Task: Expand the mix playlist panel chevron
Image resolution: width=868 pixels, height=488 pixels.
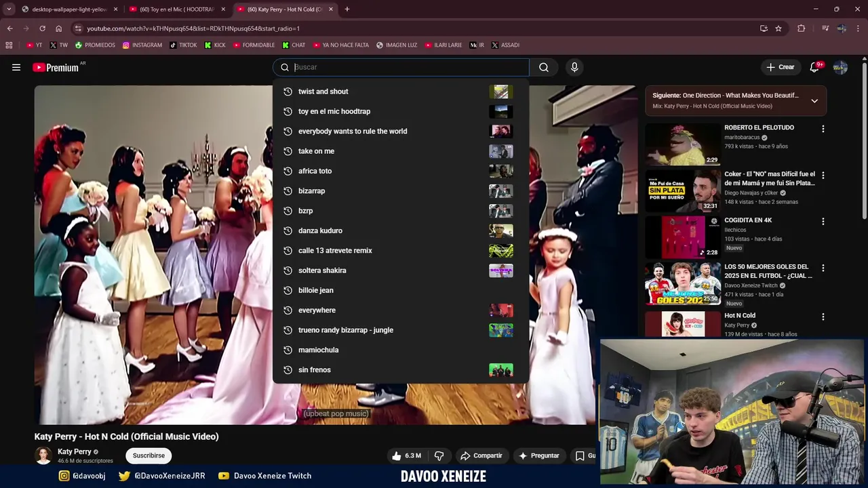Action: coord(814,101)
